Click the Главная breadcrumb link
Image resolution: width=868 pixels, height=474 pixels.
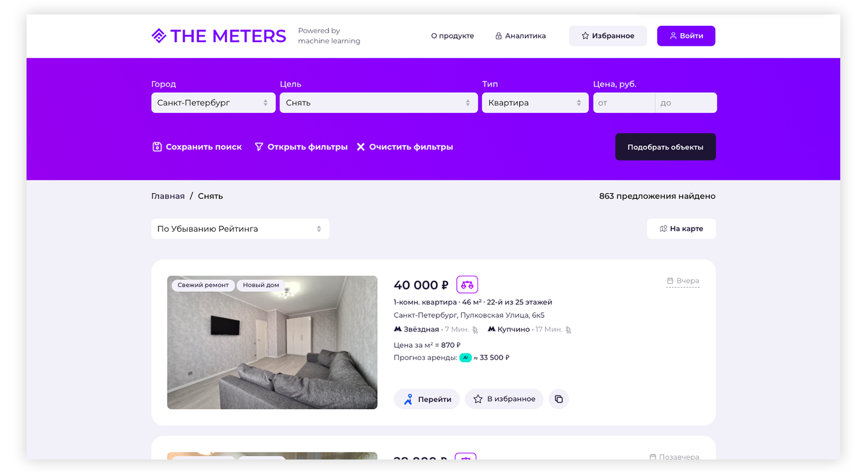pos(168,196)
